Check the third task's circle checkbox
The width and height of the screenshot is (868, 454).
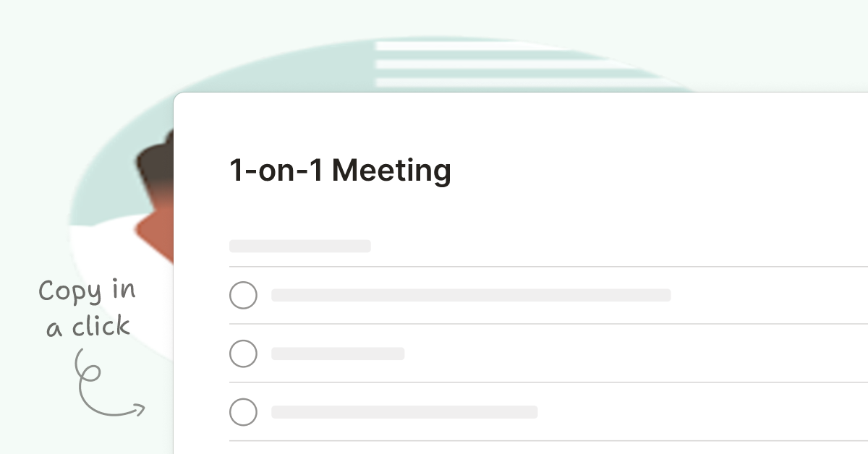(x=243, y=412)
